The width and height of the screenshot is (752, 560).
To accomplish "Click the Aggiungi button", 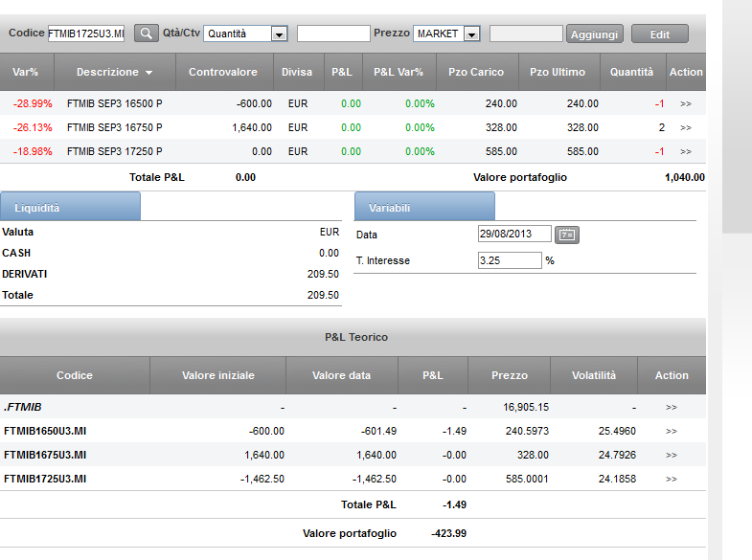I will tap(595, 34).
